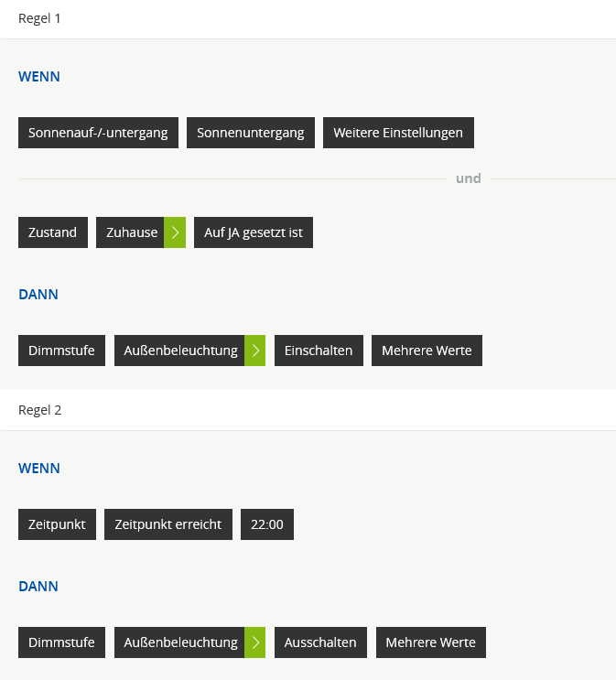Click the 'Auf JA gesetzt ist' condition
Image resolution: width=616 pixels, height=680 pixels.
point(254,232)
